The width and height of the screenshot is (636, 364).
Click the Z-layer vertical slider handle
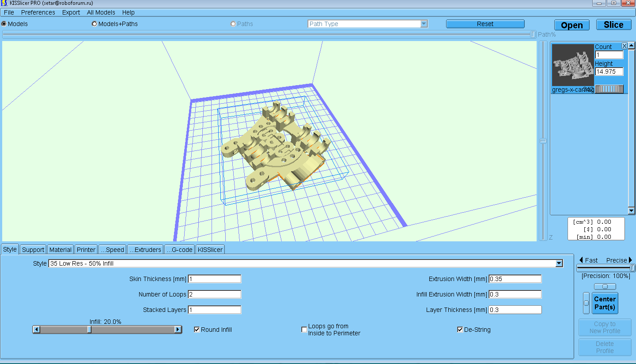543,141
